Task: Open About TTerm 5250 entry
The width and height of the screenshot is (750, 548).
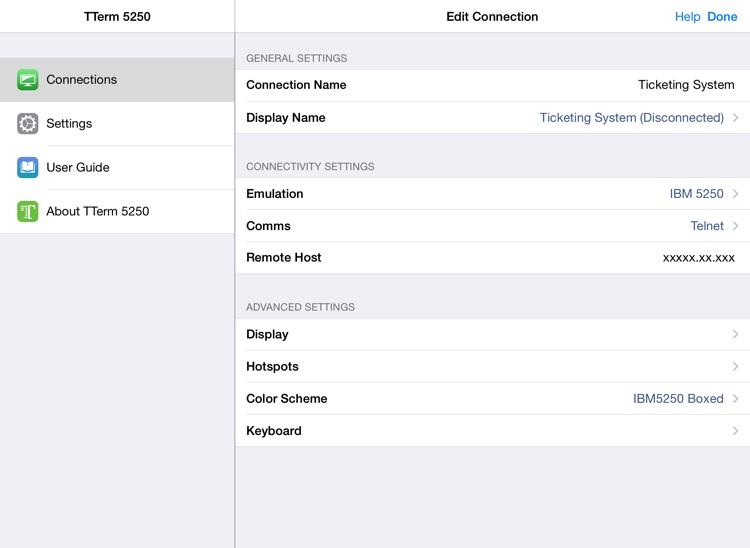Action: (x=117, y=211)
